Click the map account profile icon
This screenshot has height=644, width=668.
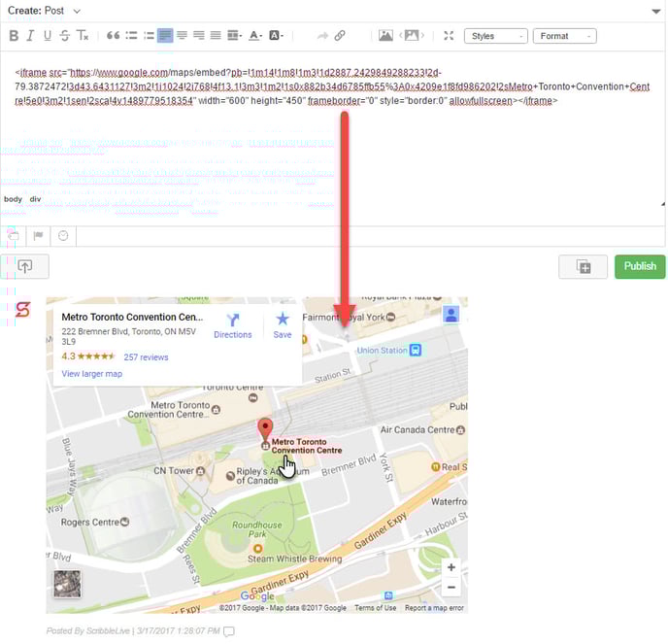point(451,315)
